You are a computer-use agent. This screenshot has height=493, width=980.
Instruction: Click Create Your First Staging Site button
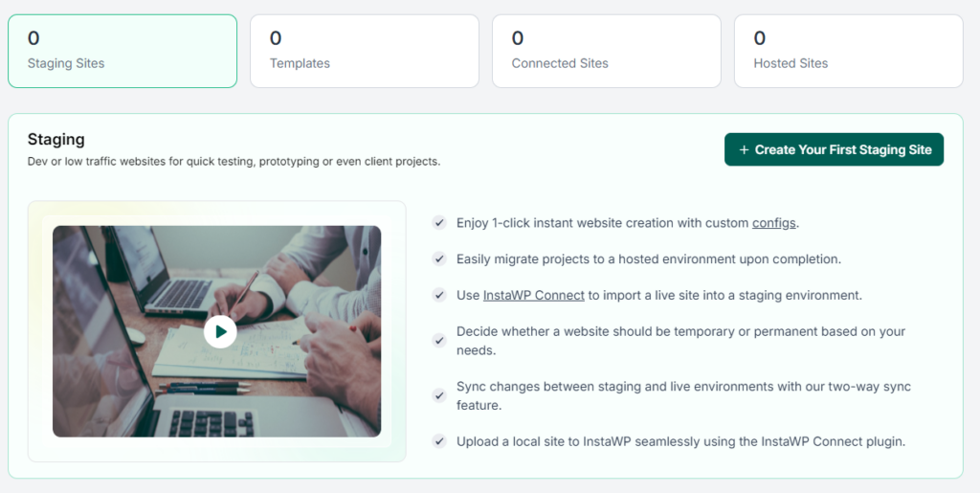point(834,149)
